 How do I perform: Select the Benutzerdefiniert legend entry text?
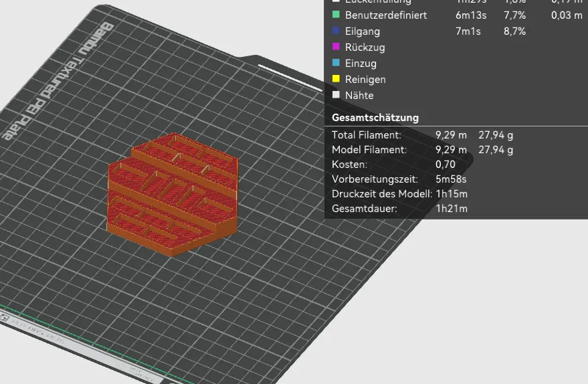386,15
